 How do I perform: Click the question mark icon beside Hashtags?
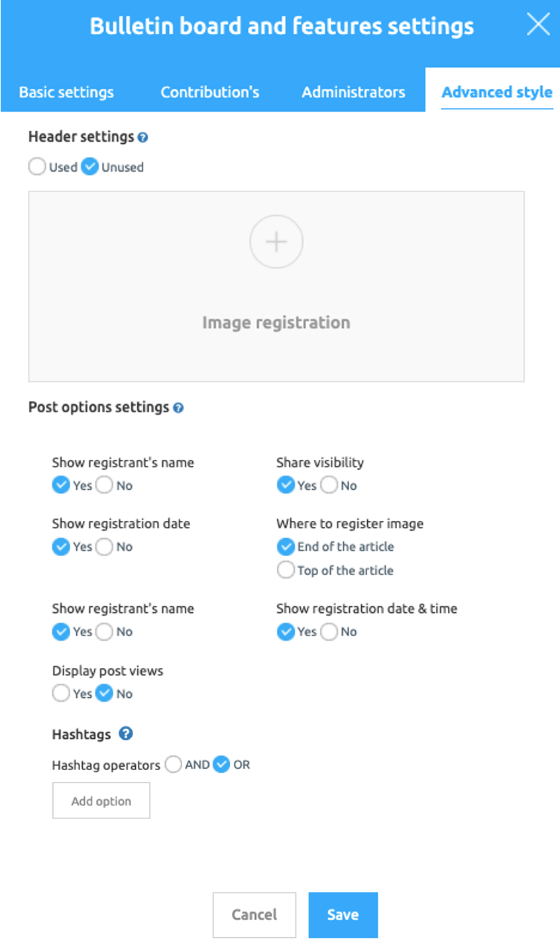(x=126, y=734)
